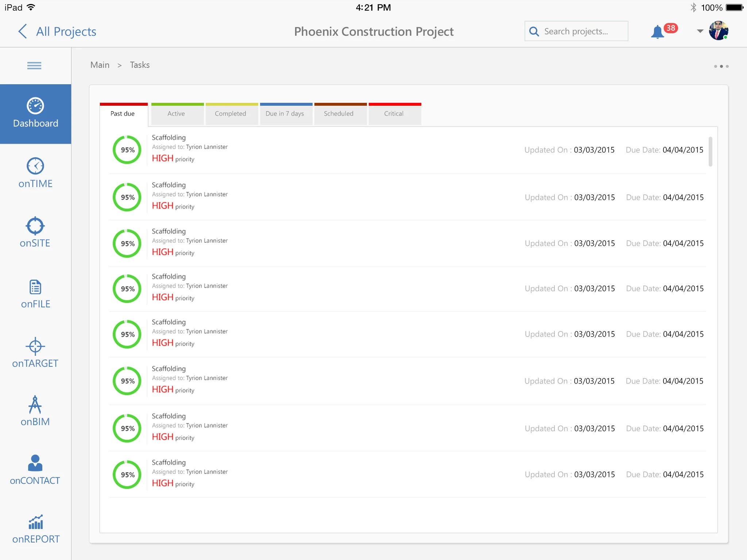Open the onCONTACT person icon
Viewport: 747px width, 560px height.
coord(35,463)
